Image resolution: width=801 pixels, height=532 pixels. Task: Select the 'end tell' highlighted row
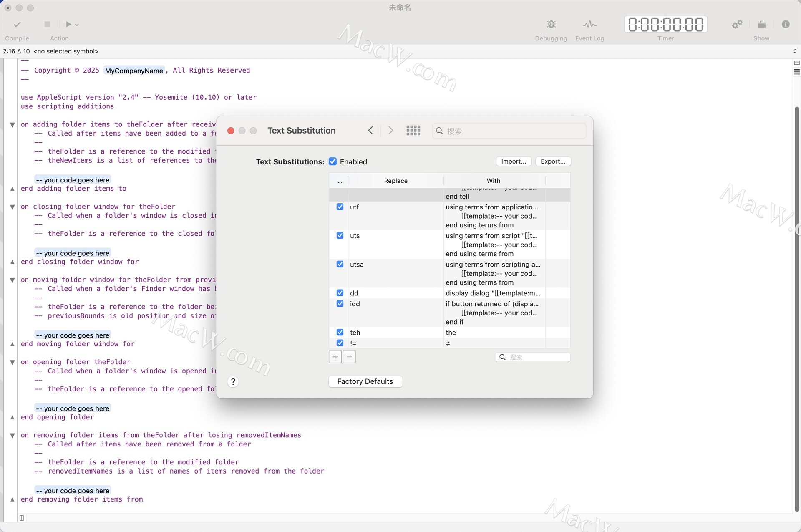[x=449, y=195]
